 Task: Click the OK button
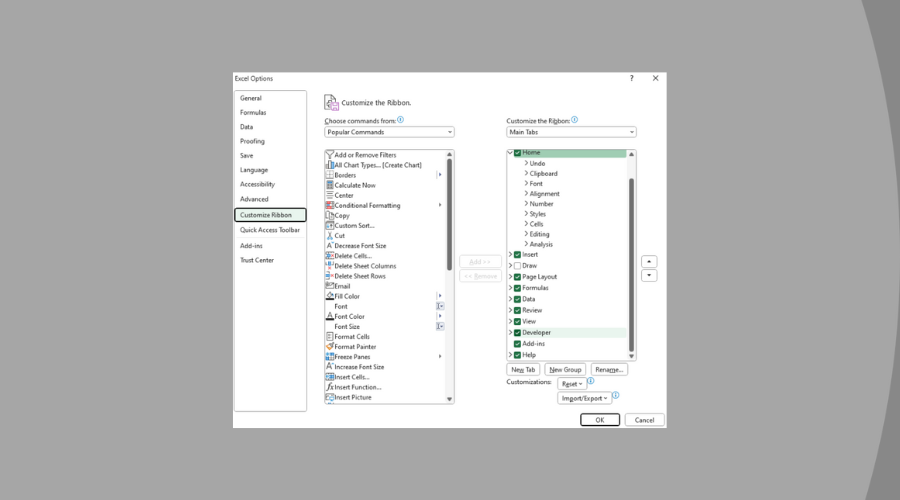(600, 420)
